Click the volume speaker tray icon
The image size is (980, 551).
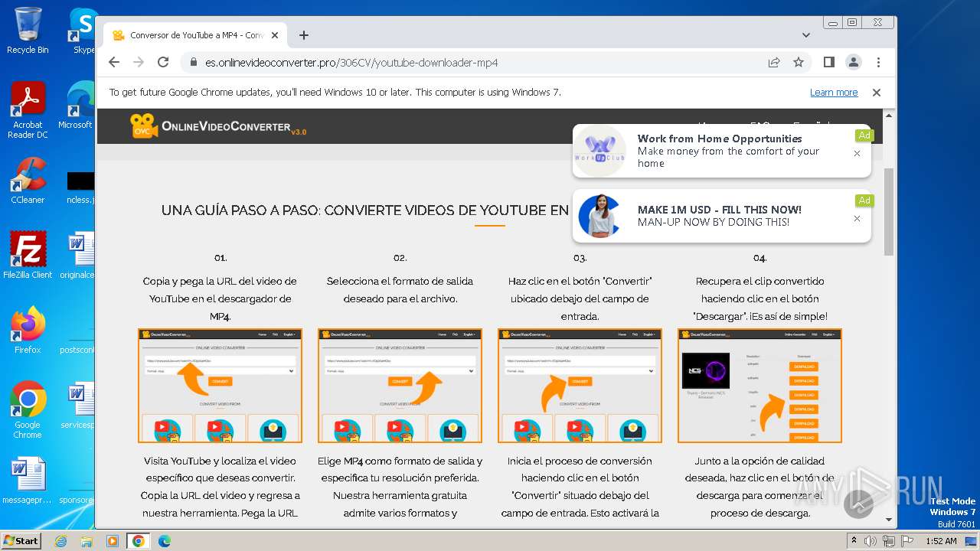tap(871, 540)
